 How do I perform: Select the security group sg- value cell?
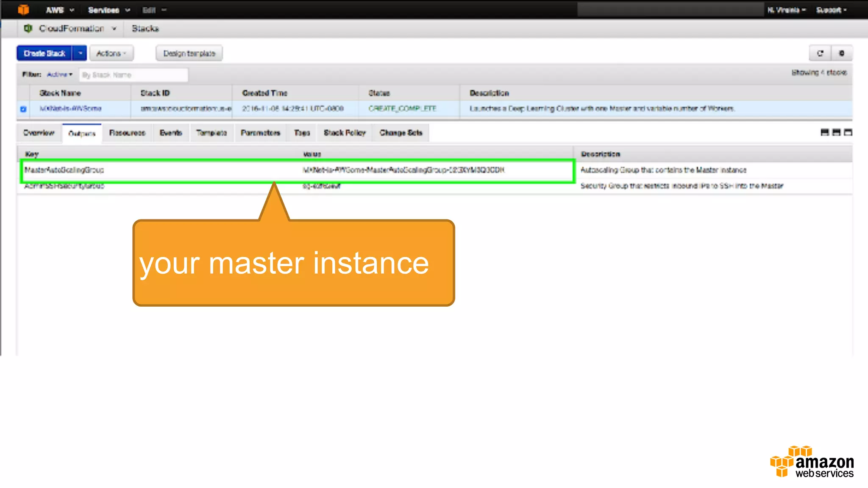click(x=321, y=186)
